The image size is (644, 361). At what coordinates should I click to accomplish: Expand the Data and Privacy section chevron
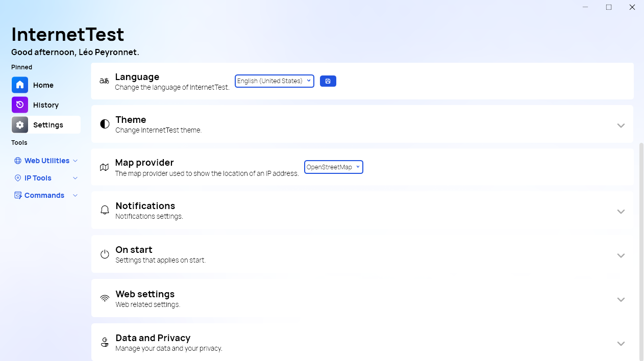621,344
